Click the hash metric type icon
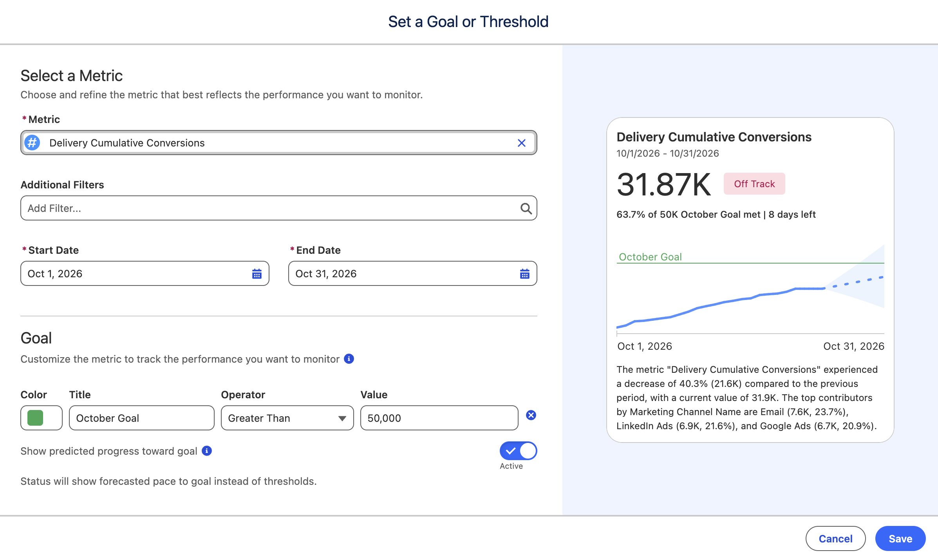Viewport: 938px width, 560px height. coord(32,143)
